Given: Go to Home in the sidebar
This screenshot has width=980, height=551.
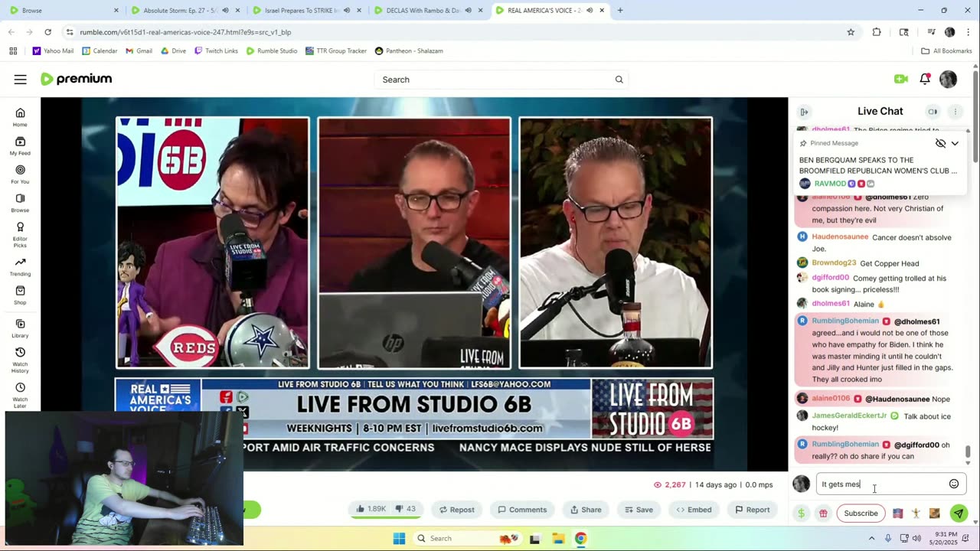Looking at the screenshot, I should pyautogui.click(x=20, y=117).
